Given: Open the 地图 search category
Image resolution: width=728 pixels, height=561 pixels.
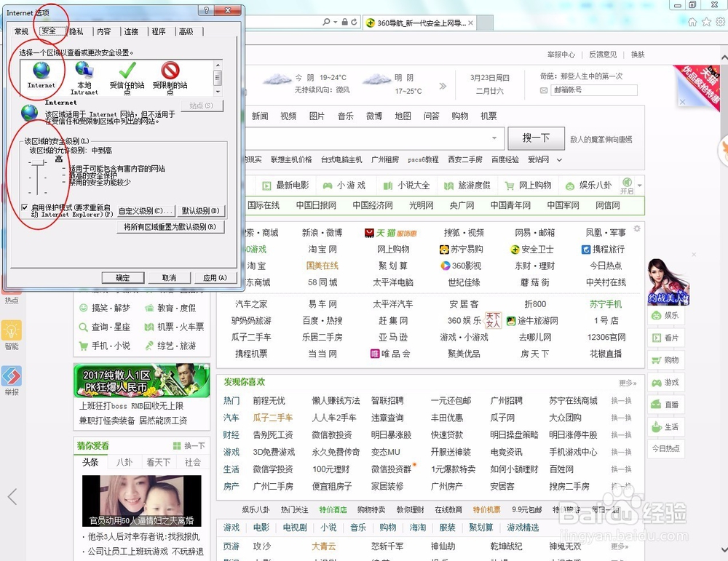Looking at the screenshot, I should (x=403, y=116).
